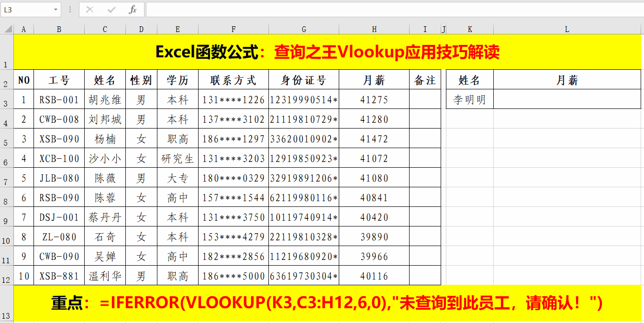Select cell with name 刘邦城
Image resolution: width=644 pixels, height=323 pixels.
tap(105, 118)
